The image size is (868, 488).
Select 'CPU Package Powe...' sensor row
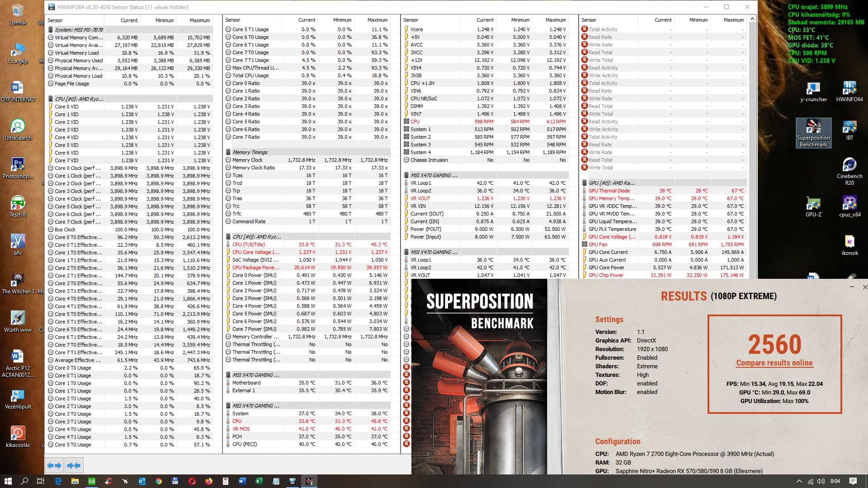coord(307,267)
